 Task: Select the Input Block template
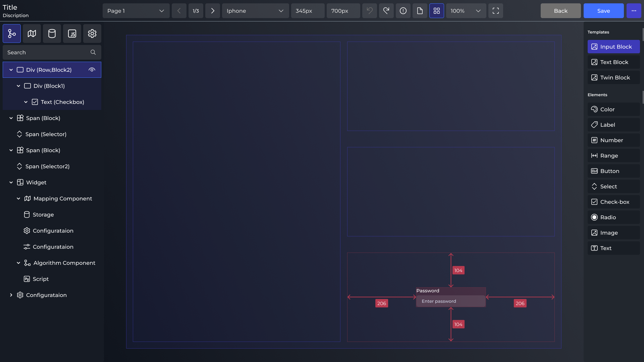(x=614, y=47)
